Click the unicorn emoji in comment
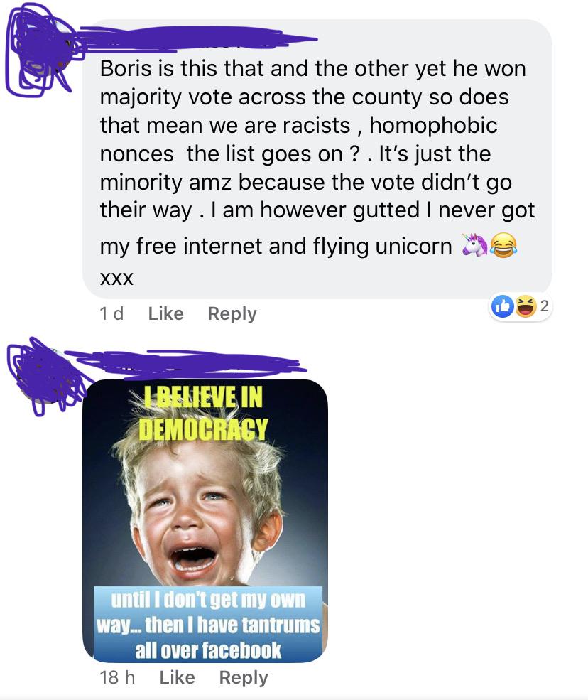This screenshot has height=700, width=588. (x=474, y=244)
